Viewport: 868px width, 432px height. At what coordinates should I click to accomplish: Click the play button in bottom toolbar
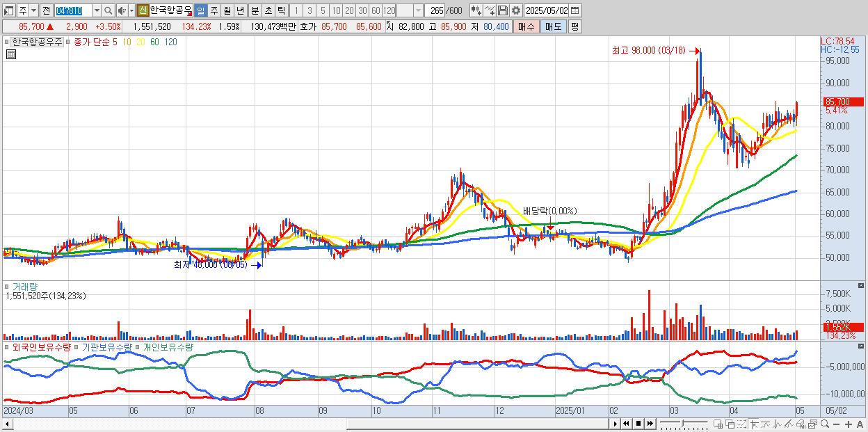tap(616, 424)
